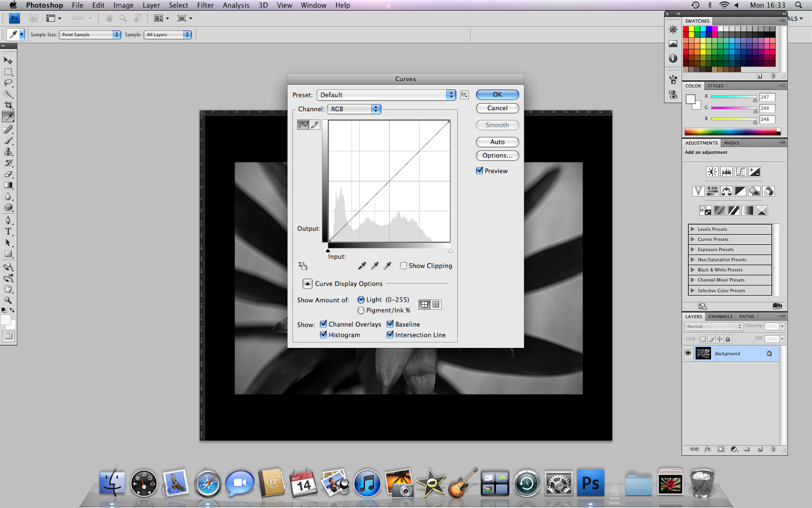
Task: Click the Background layer thumbnail
Action: (703, 353)
